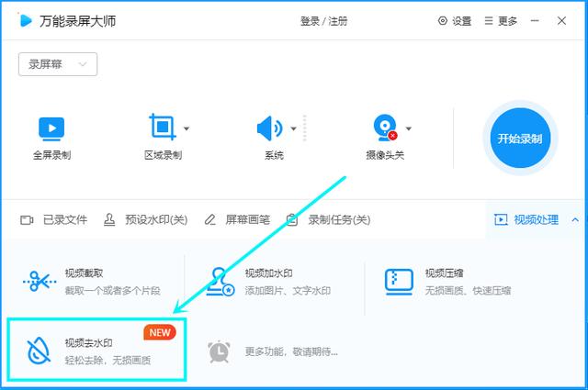Click the alarm clock more-features icon
The width and height of the screenshot is (588, 390).
pos(219,351)
